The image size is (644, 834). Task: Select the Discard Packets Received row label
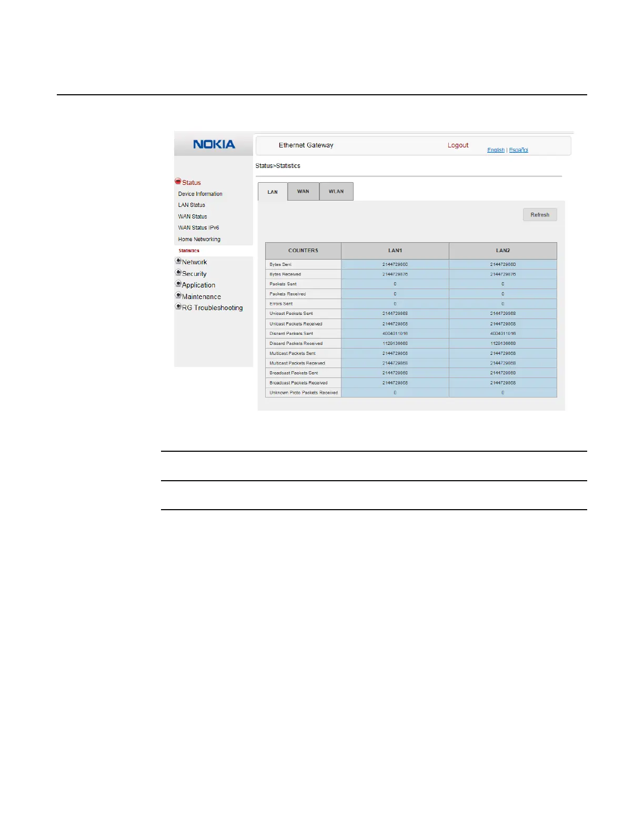296,343
